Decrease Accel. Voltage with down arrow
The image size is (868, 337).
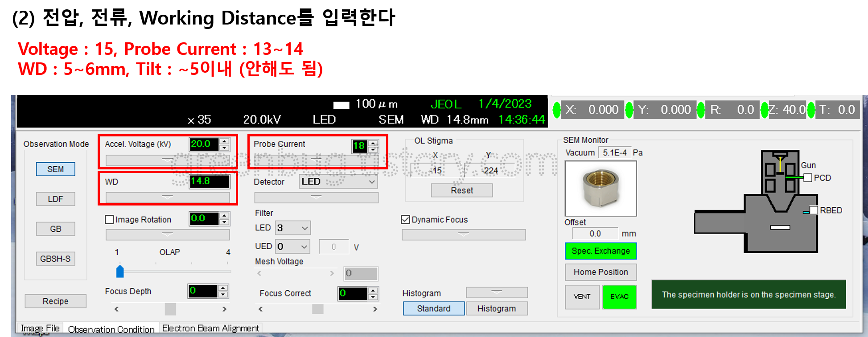pyautogui.click(x=224, y=148)
